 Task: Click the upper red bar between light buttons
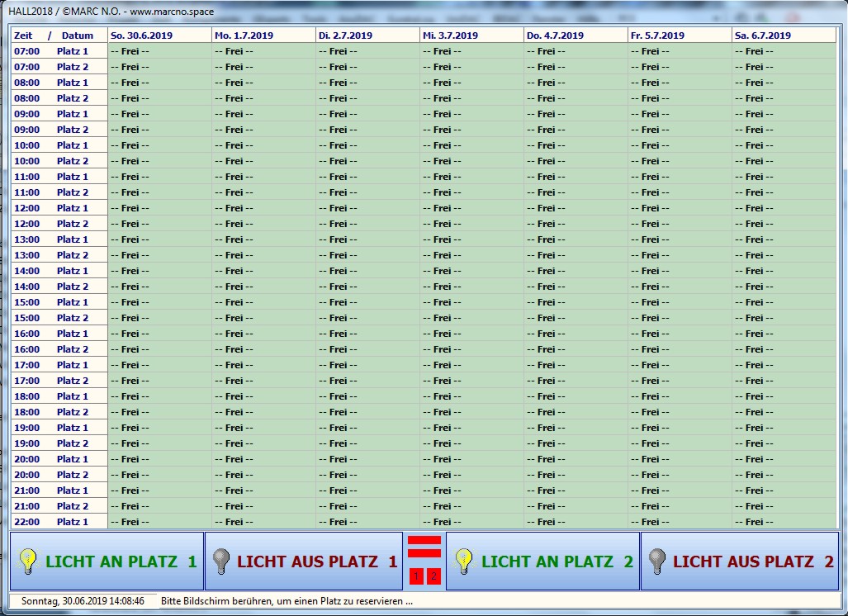point(424,541)
